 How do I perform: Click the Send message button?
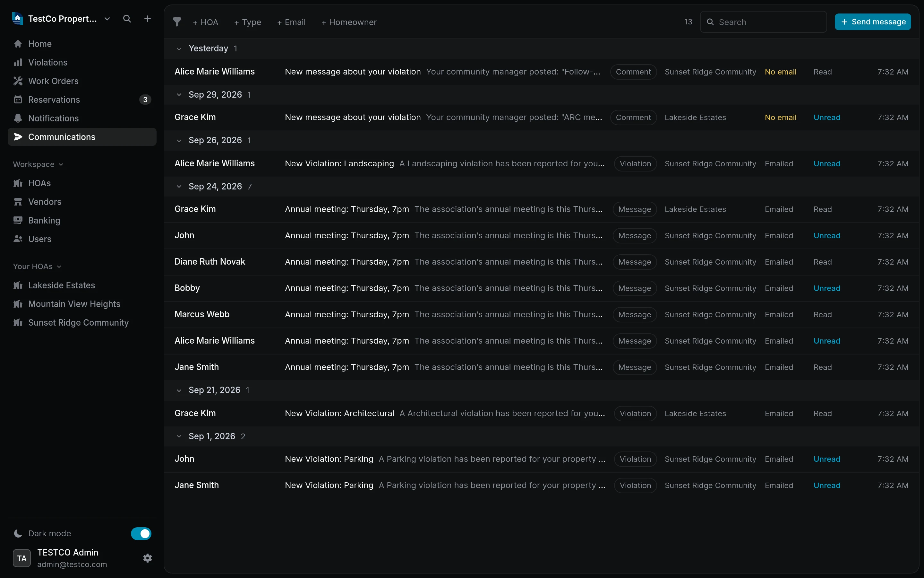pyautogui.click(x=873, y=22)
